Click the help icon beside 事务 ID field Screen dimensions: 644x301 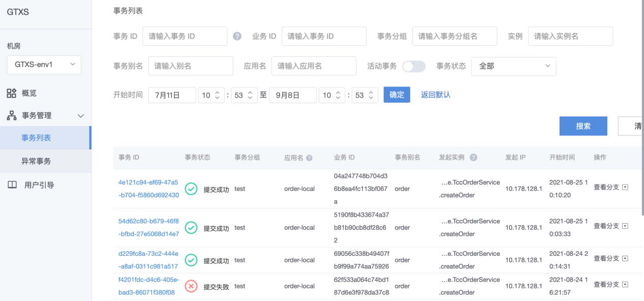[x=237, y=36]
